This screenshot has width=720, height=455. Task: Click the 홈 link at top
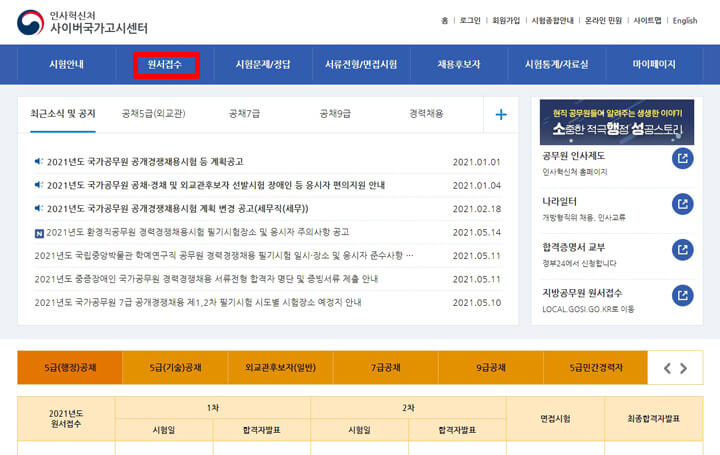click(x=444, y=21)
